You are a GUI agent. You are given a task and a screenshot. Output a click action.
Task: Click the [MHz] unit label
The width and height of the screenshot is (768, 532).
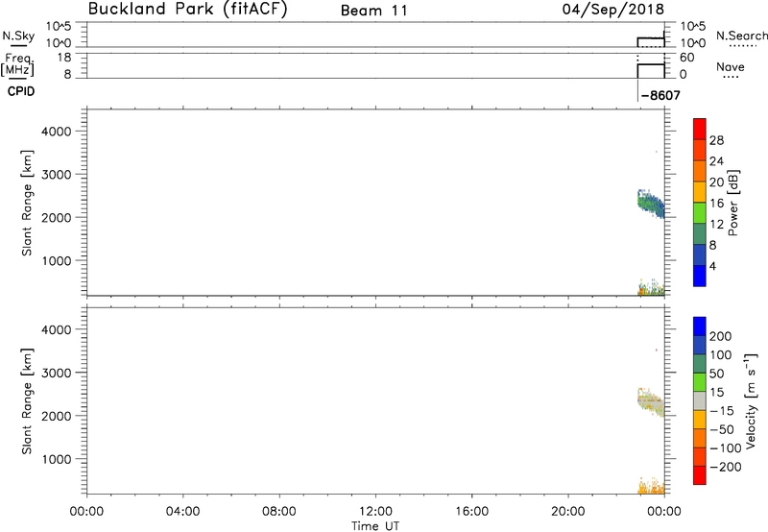(x=17, y=69)
